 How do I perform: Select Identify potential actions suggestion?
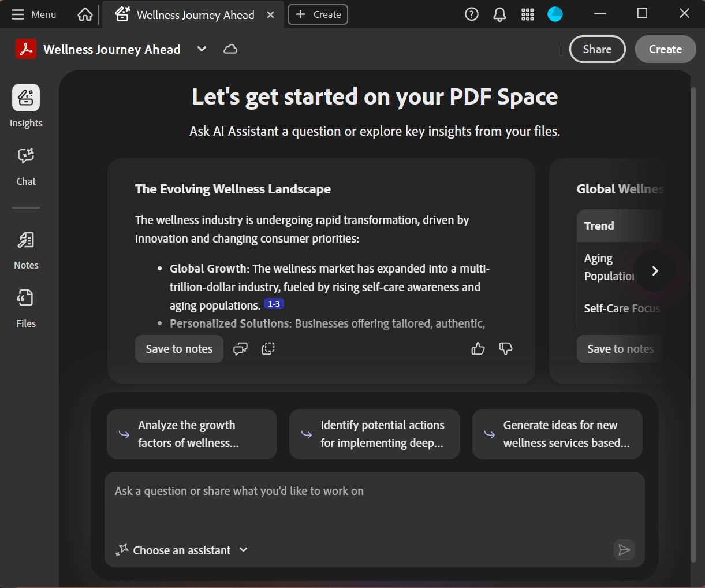(x=375, y=434)
